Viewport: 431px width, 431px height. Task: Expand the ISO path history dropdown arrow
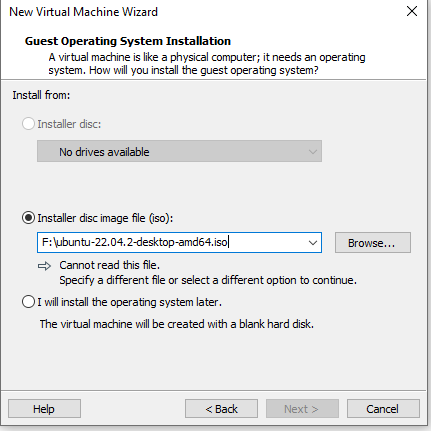pyautogui.click(x=312, y=243)
